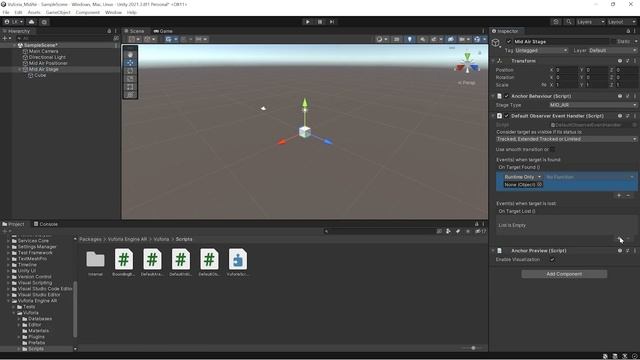This screenshot has height=360, width=640.
Task: Open the File menu
Action: click(6, 12)
